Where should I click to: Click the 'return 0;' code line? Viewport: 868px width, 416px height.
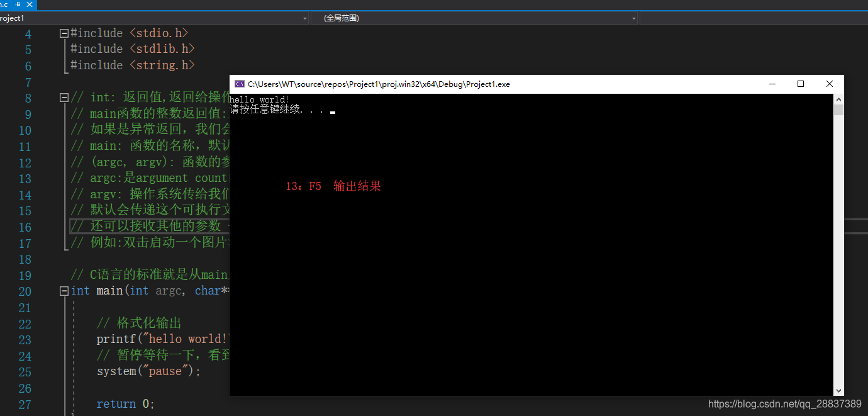(x=125, y=404)
